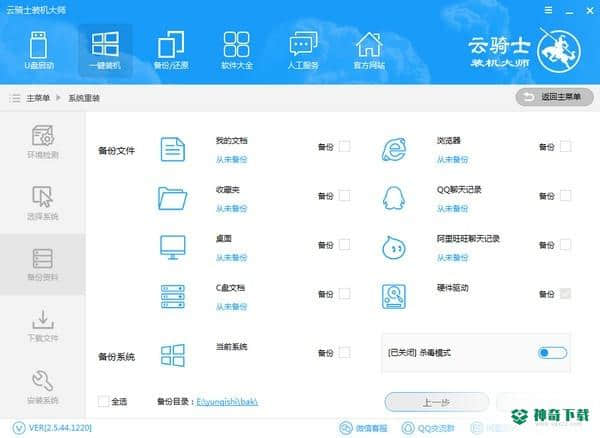Click the 主菜单 breadcrumb
600x438 pixels.
coord(38,98)
